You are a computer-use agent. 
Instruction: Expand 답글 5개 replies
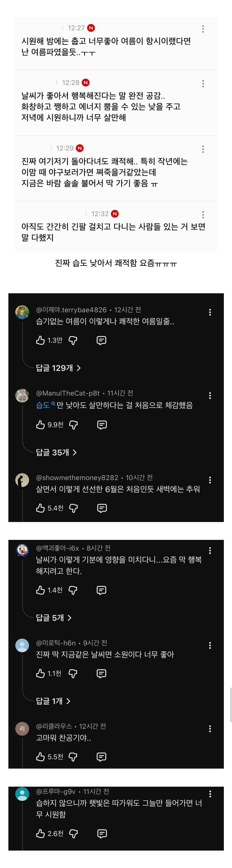[x=54, y=618]
